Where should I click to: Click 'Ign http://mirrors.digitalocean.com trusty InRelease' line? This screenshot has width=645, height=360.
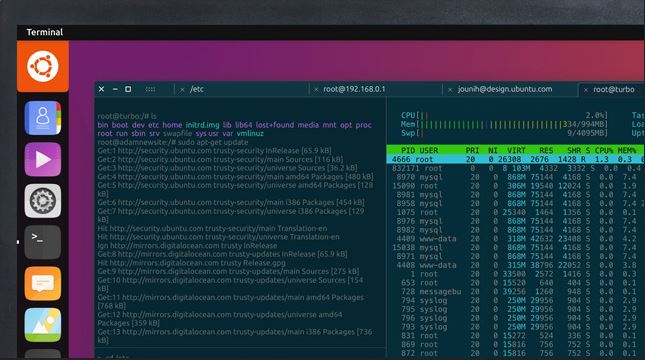click(187, 246)
